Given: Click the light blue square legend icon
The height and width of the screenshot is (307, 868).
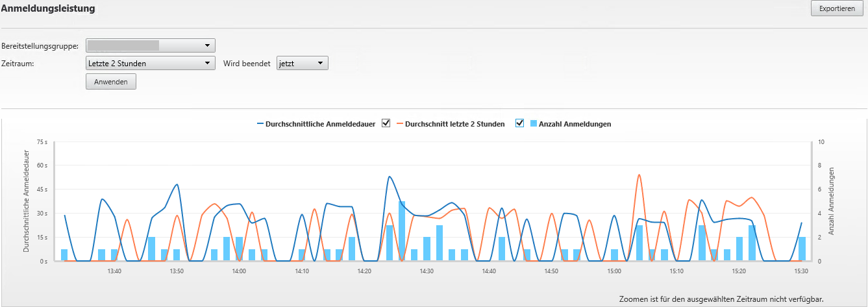Looking at the screenshot, I should (x=534, y=124).
